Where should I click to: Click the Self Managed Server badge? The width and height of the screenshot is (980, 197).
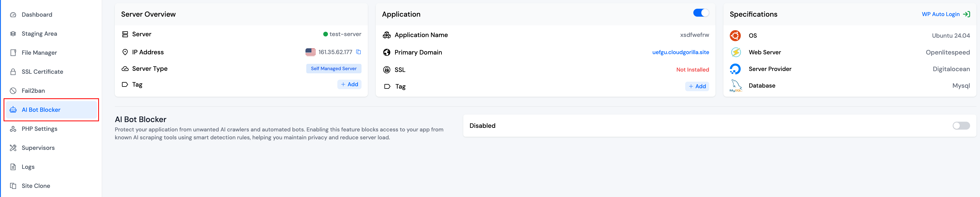point(333,69)
